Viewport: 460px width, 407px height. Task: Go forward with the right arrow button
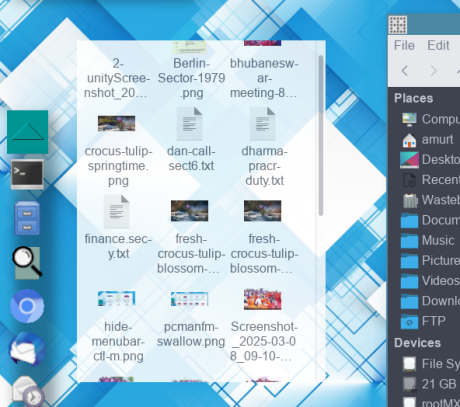point(433,71)
